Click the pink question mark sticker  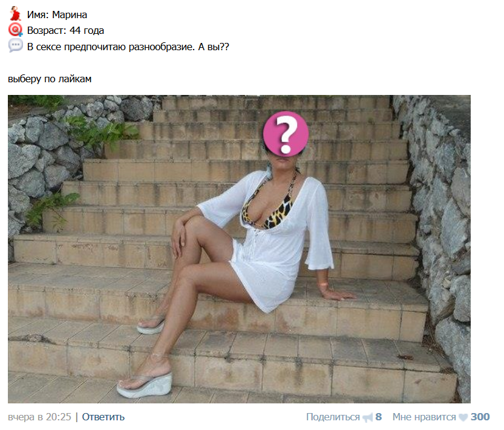[x=286, y=134]
